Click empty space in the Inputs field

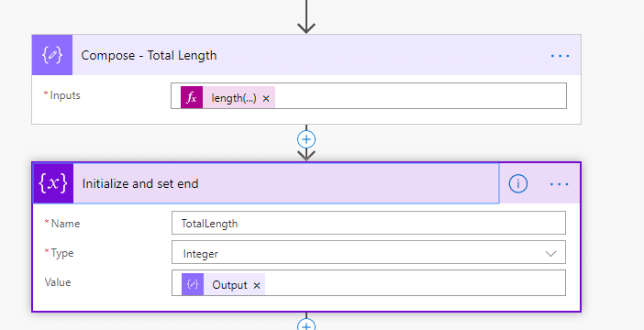tap(419, 96)
